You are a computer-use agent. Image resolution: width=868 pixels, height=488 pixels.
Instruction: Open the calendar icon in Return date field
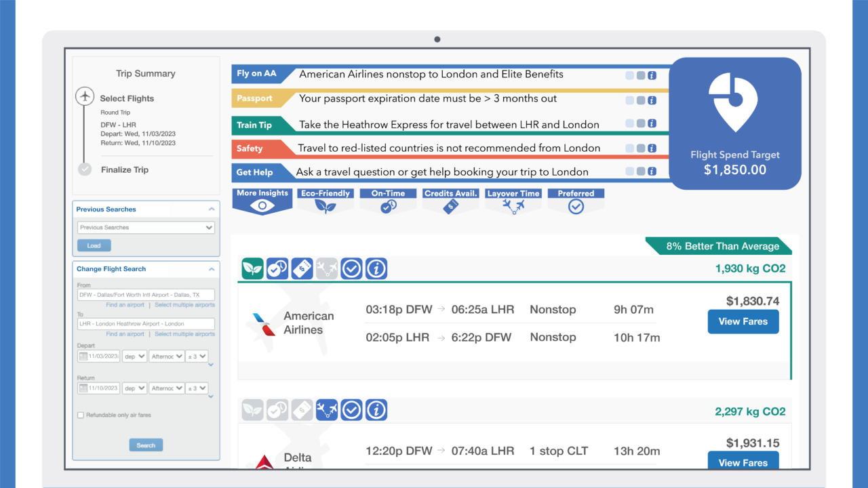click(83, 388)
